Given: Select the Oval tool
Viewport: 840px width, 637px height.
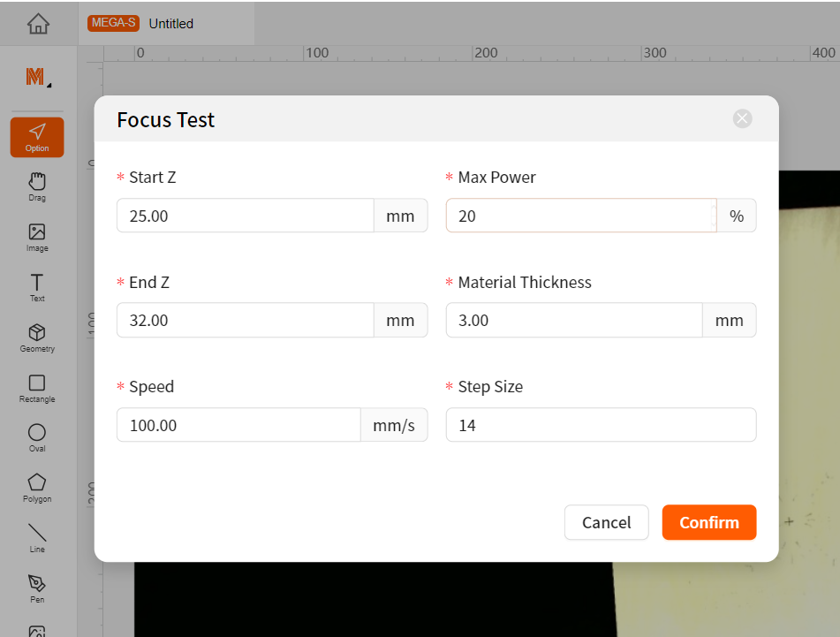Looking at the screenshot, I should pos(37,438).
